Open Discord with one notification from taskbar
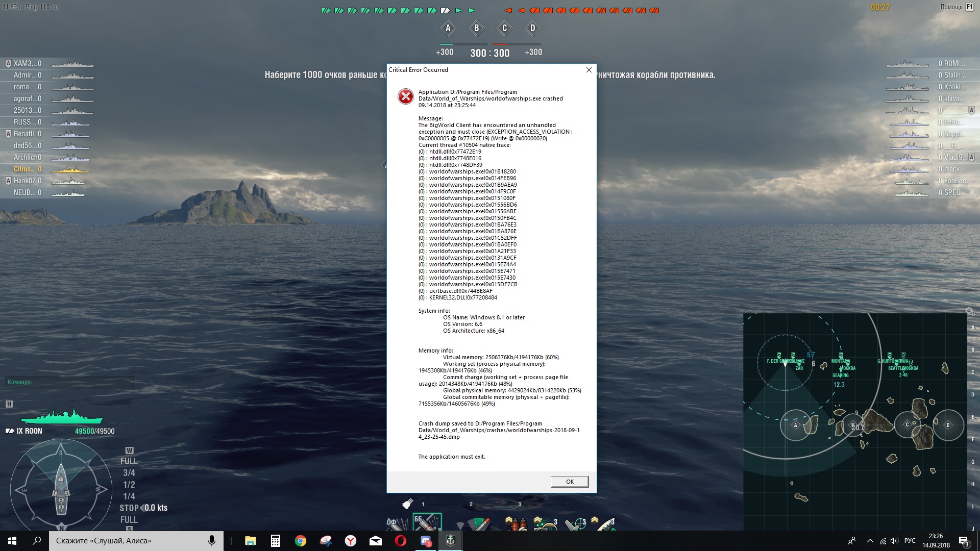 pyautogui.click(x=426, y=541)
